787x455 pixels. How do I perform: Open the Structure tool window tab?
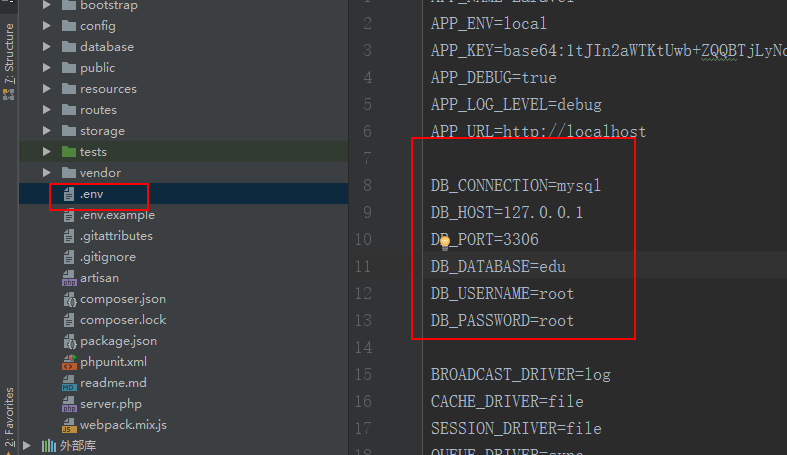click(x=9, y=55)
